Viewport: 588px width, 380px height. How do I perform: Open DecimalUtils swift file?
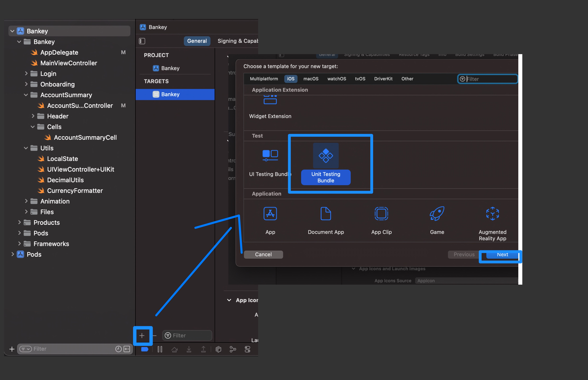click(x=60, y=180)
